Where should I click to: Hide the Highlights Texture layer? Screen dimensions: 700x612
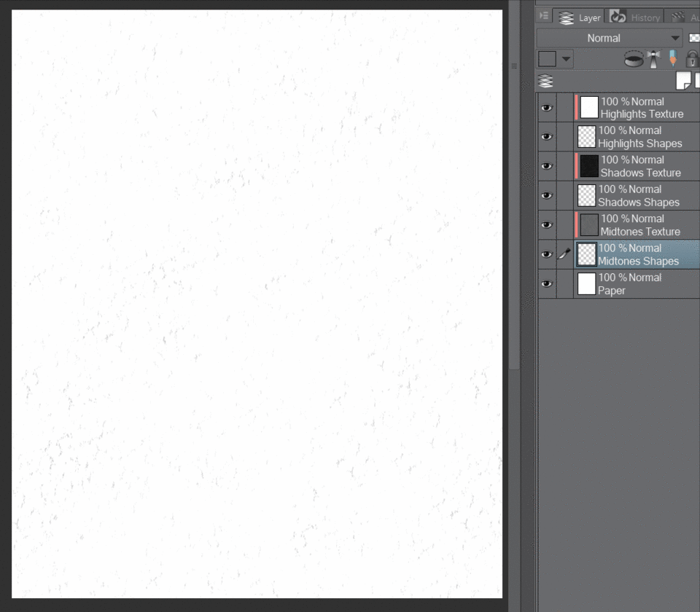(546, 107)
